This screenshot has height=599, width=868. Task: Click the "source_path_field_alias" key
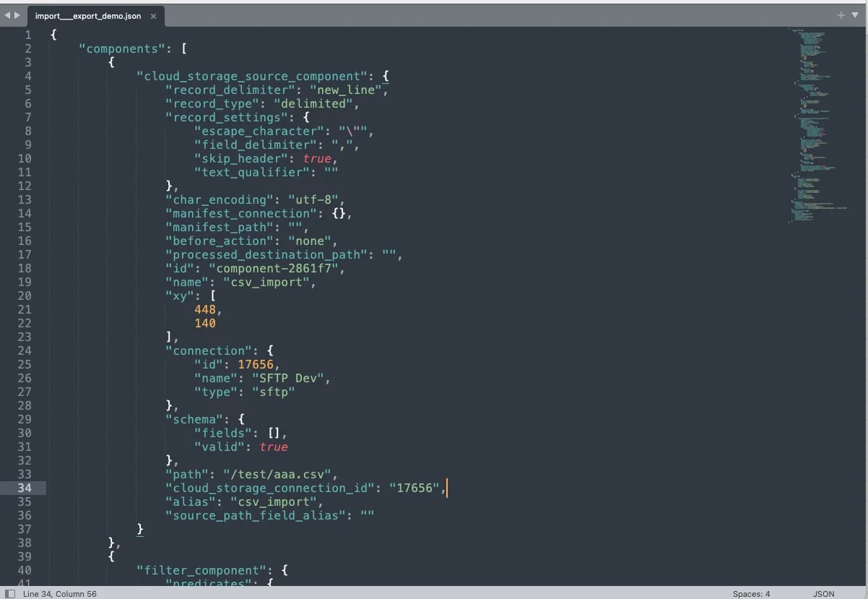coord(256,515)
